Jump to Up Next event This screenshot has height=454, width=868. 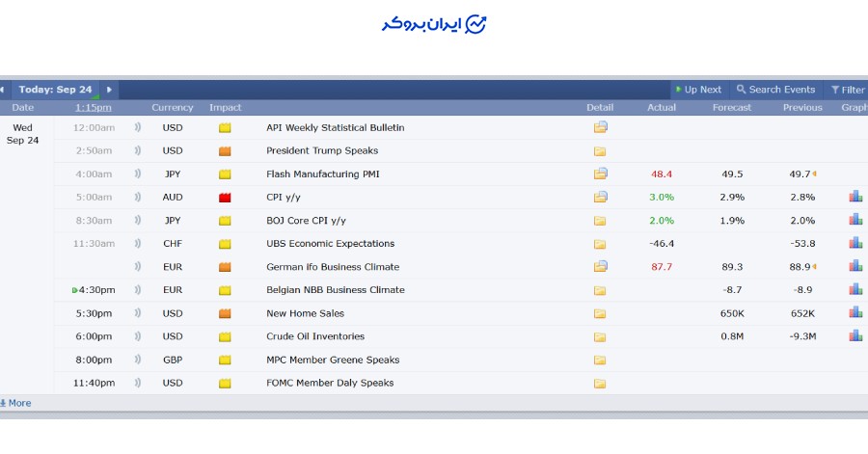pyautogui.click(x=698, y=90)
